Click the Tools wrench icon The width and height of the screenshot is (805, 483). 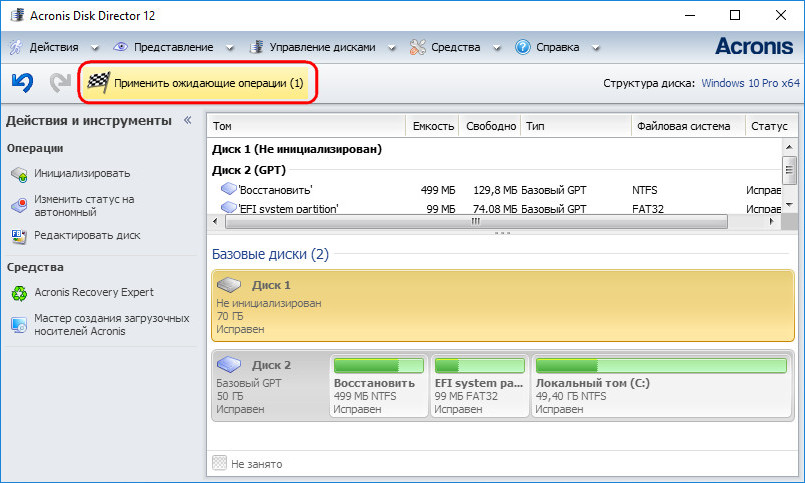tap(417, 47)
